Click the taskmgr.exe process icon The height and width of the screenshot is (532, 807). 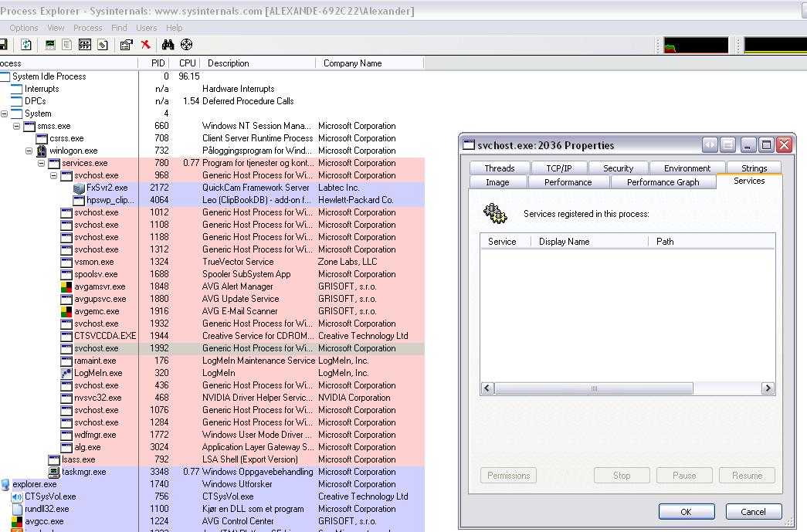coord(54,472)
